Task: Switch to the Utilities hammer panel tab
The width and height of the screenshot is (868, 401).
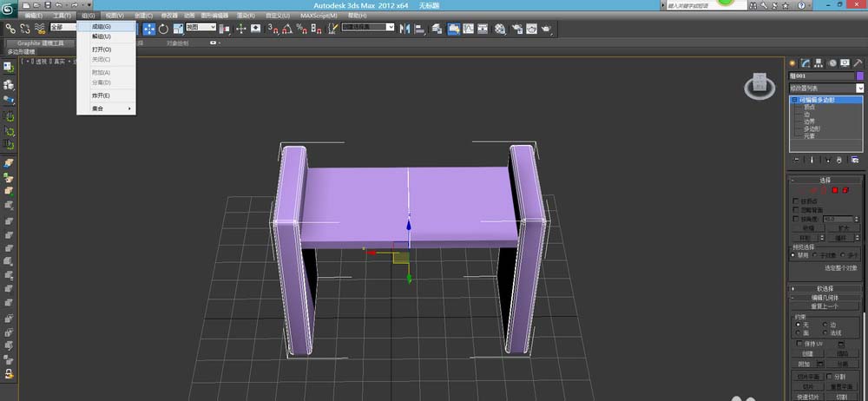Action: pos(858,63)
